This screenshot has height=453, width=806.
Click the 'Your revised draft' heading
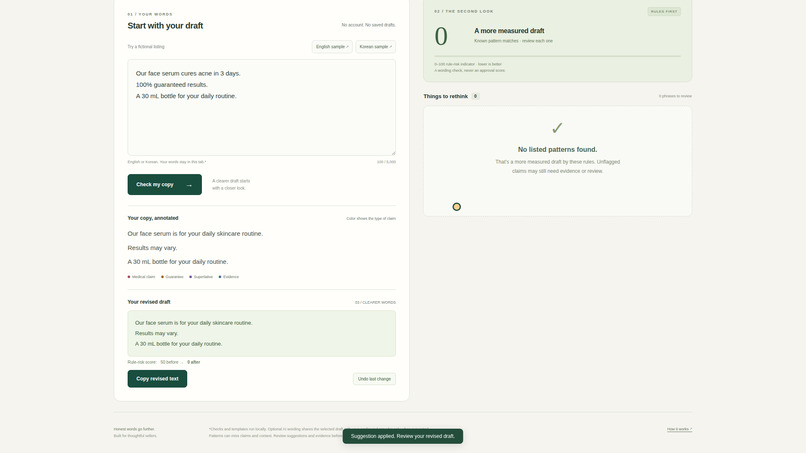click(x=149, y=302)
